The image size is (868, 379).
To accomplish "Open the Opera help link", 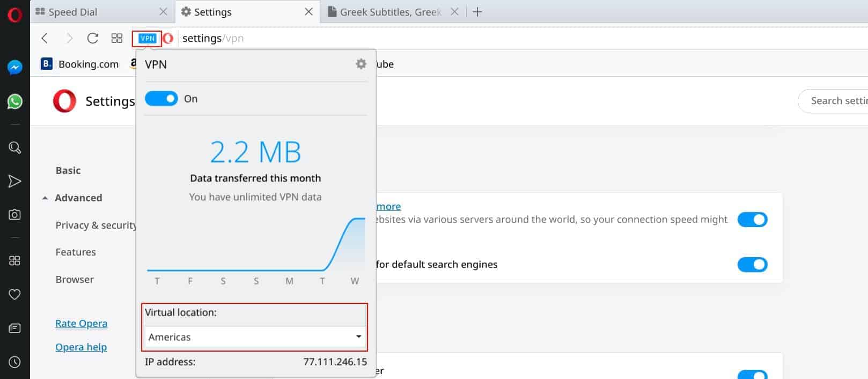I will tap(81, 347).
